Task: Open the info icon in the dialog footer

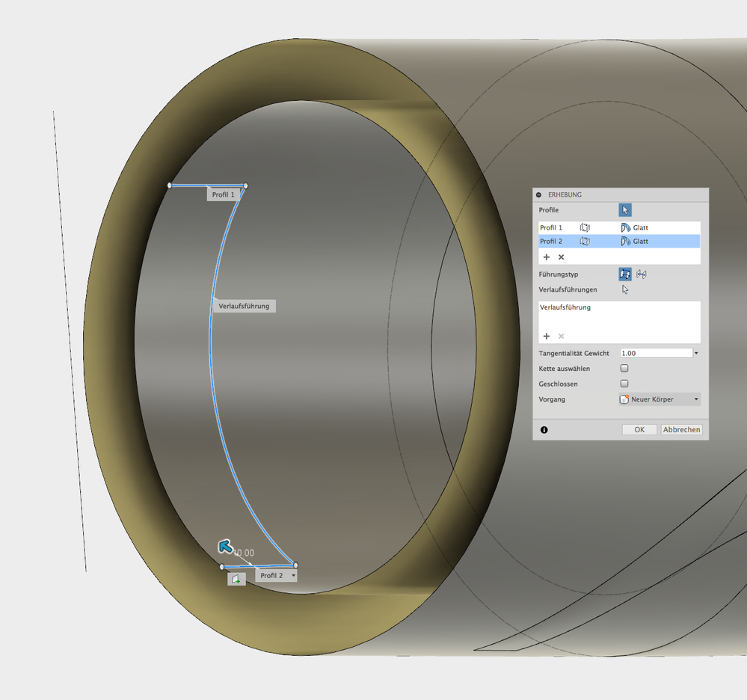Action: 544,430
